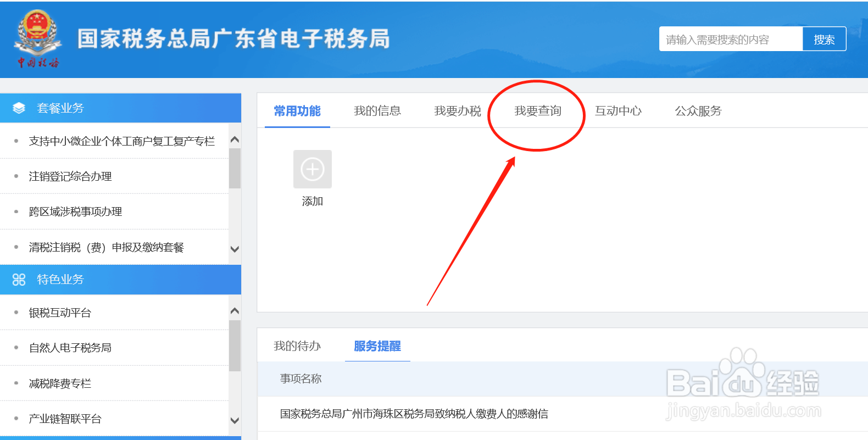868x440 pixels.
Task: Open 跨区域涉税事项办理
Action: (75, 211)
